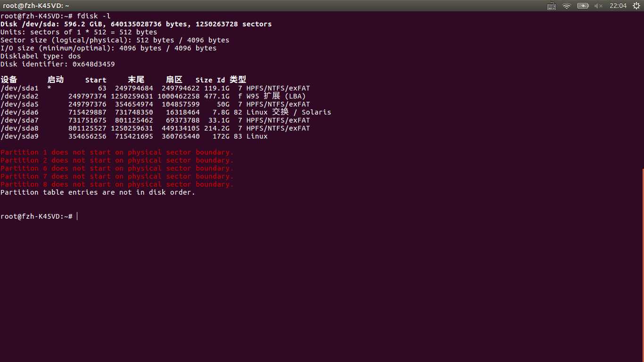The width and height of the screenshot is (644, 362).
Task: Click the /dev/sda9 device name
Action: (19, 136)
